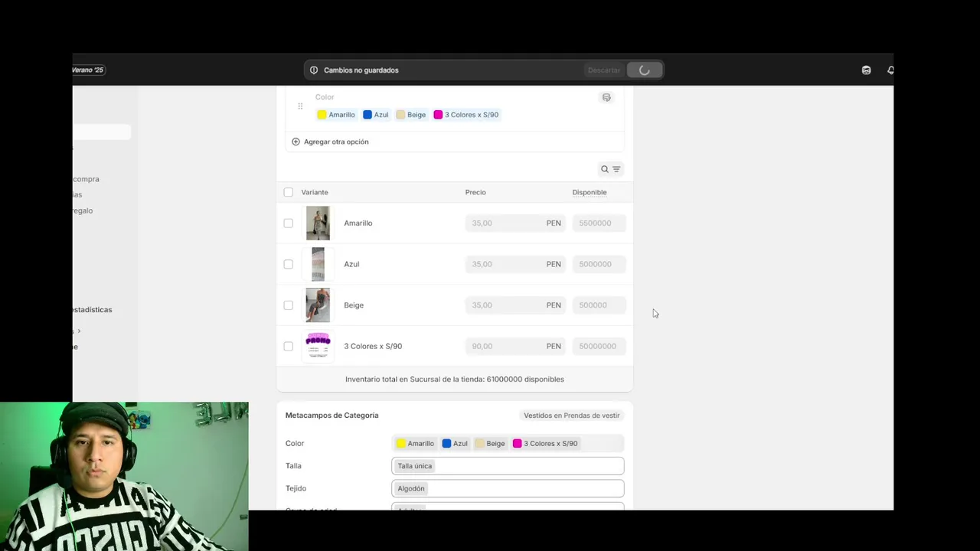
Task: Open the Talla metafield box
Action: tap(508, 466)
